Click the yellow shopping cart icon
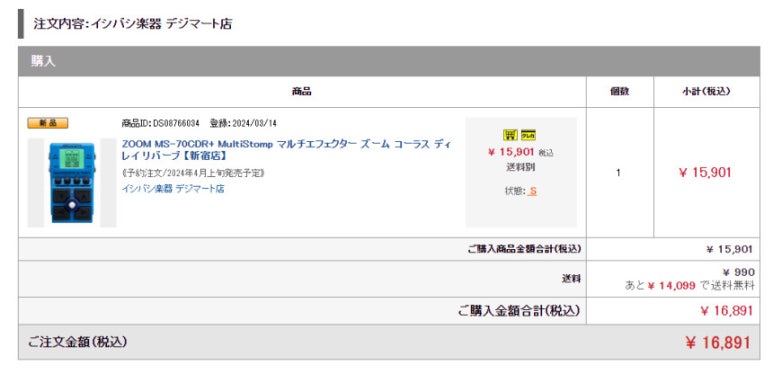 (510, 135)
